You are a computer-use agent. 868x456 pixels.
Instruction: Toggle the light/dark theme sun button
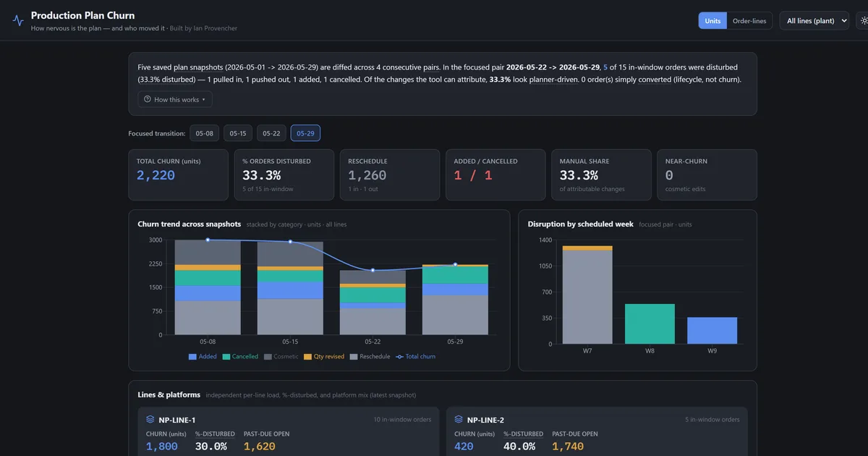(863, 20)
